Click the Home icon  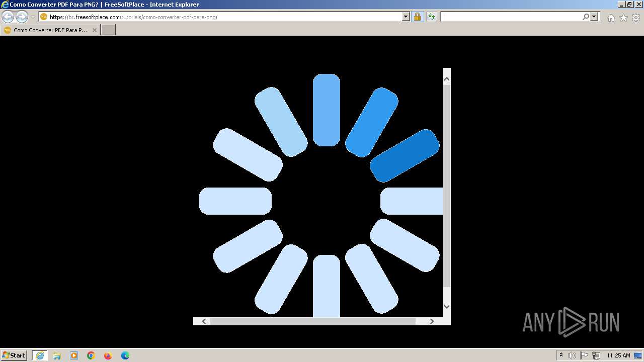point(611,18)
